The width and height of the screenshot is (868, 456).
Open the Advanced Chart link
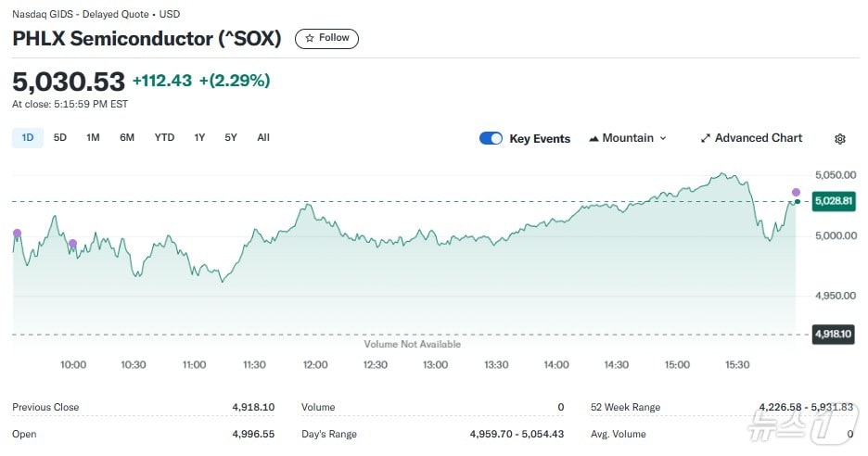coord(758,138)
